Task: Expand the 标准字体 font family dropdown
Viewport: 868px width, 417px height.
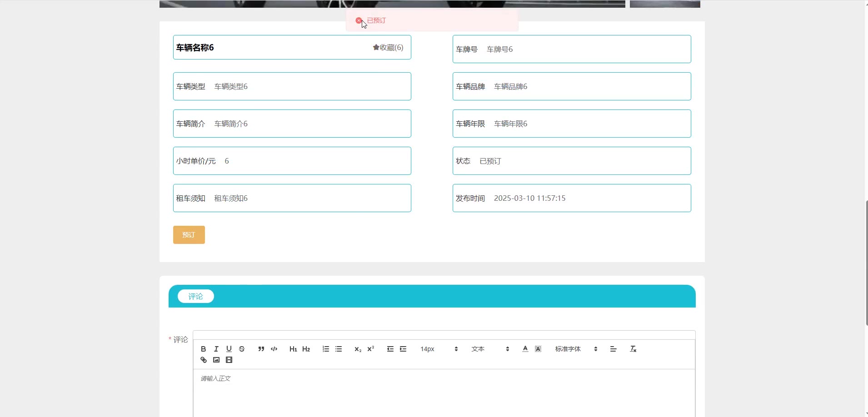Action: click(576, 349)
